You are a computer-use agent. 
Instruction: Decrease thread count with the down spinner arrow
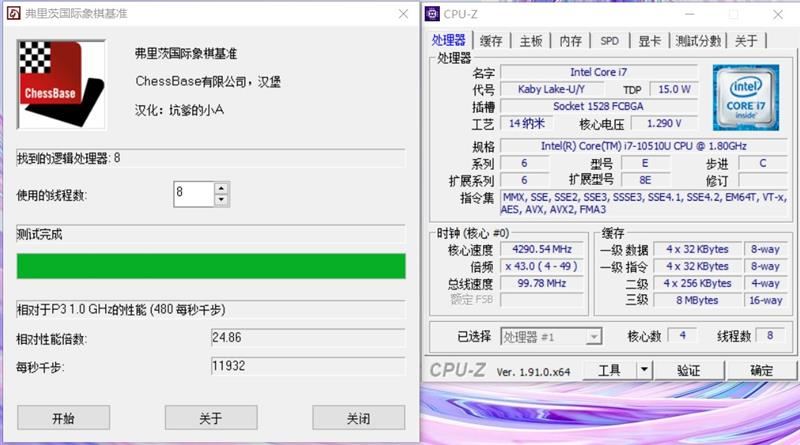[x=221, y=200]
